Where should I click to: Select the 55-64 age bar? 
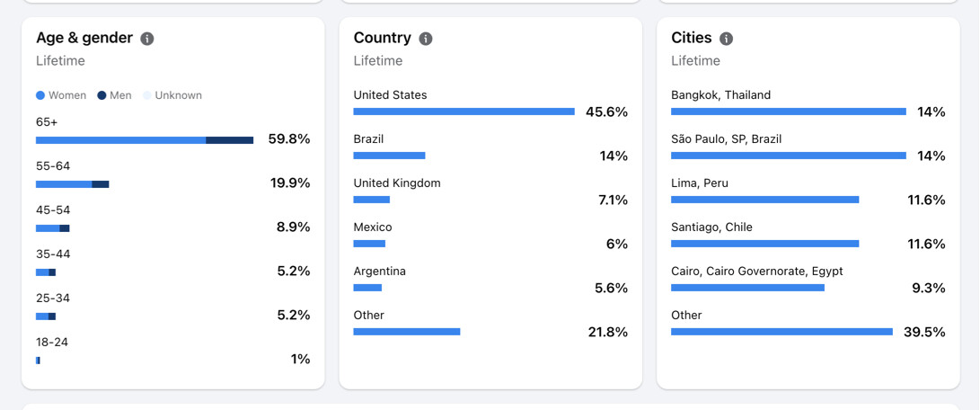coord(73,184)
